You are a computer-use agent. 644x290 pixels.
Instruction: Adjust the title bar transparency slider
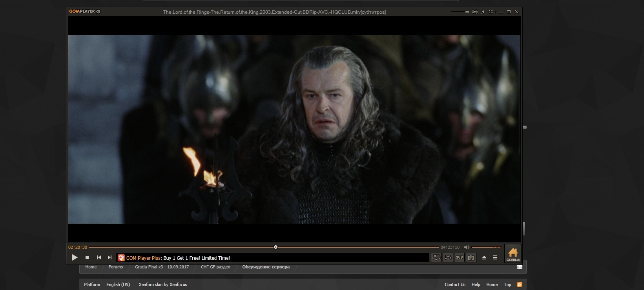pyautogui.click(x=460, y=12)
